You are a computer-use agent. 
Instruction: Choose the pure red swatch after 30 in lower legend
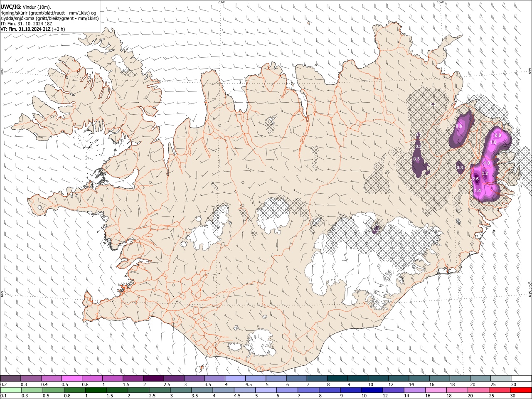(x=521, y=390)
